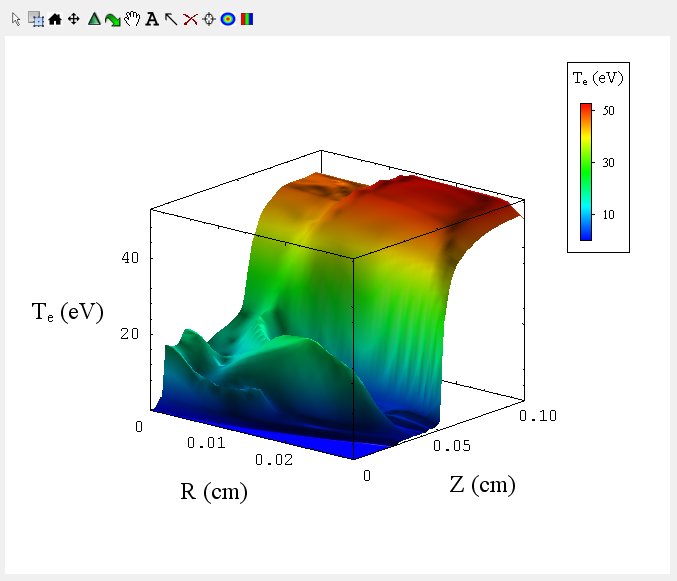Choose the four-way move tool
The height and width of the screenshot is (581, 677).
click(74, 19)
